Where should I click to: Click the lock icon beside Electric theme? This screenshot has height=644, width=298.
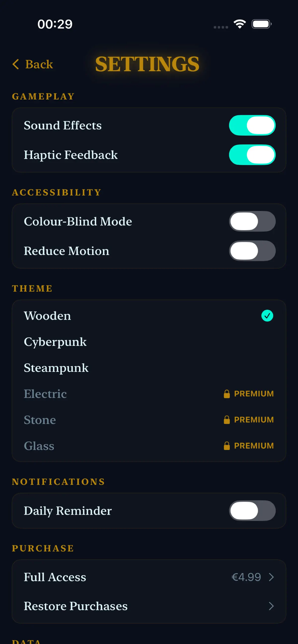tap(227, 394)
